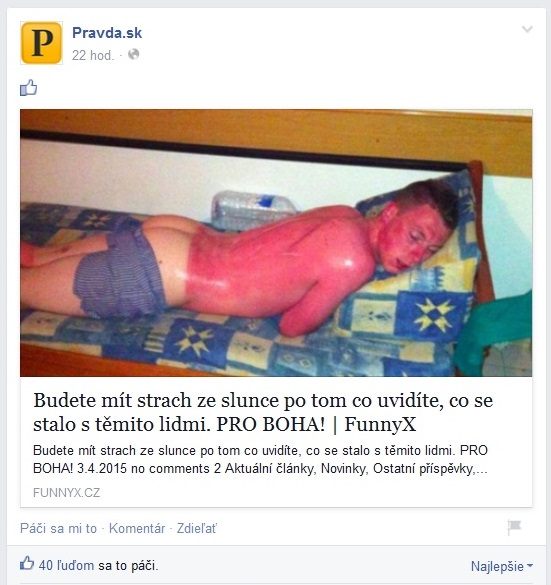Click Komentár to comment on post

click(x=137, y=528)
